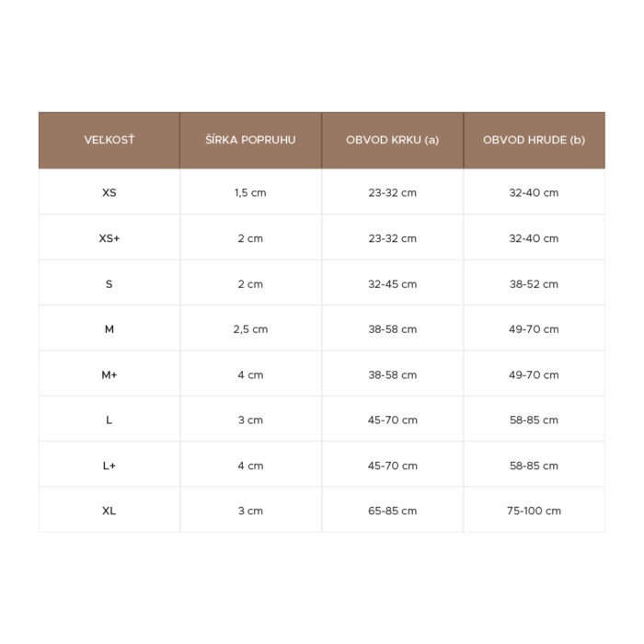The height and width of the screenshot is (644, 644).
Task: Select the L+ size row label
Action: click(109, 466)
